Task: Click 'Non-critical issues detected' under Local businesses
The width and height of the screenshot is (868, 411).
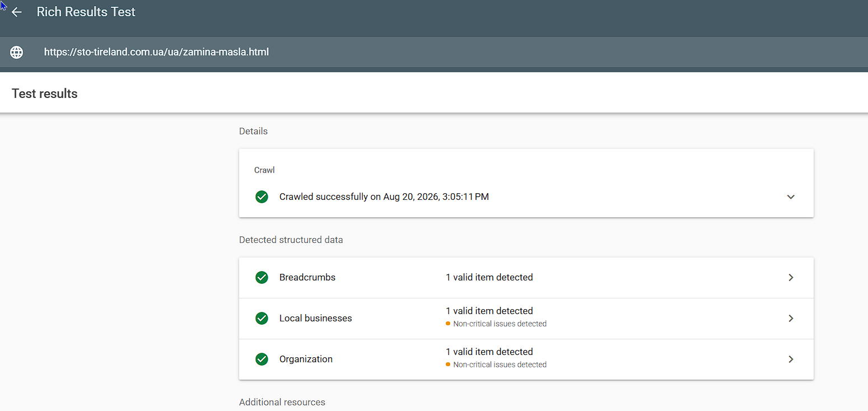Action: tap(500, 324)
